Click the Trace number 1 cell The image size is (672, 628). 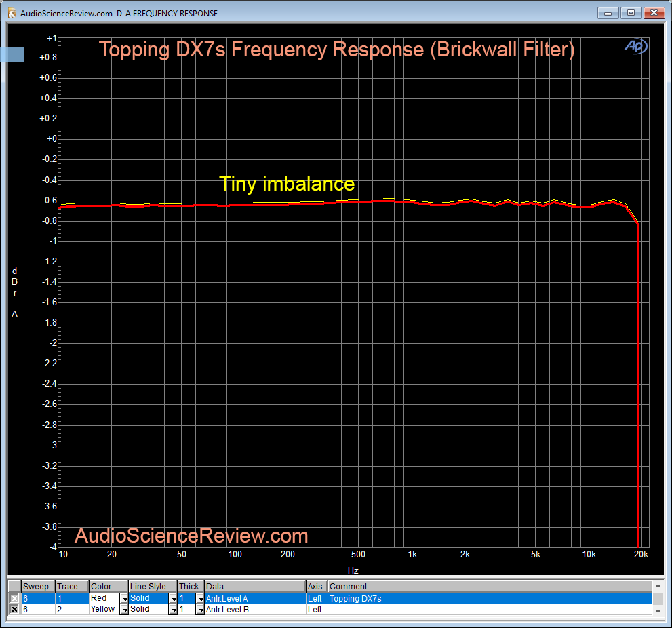click(72, 598)
